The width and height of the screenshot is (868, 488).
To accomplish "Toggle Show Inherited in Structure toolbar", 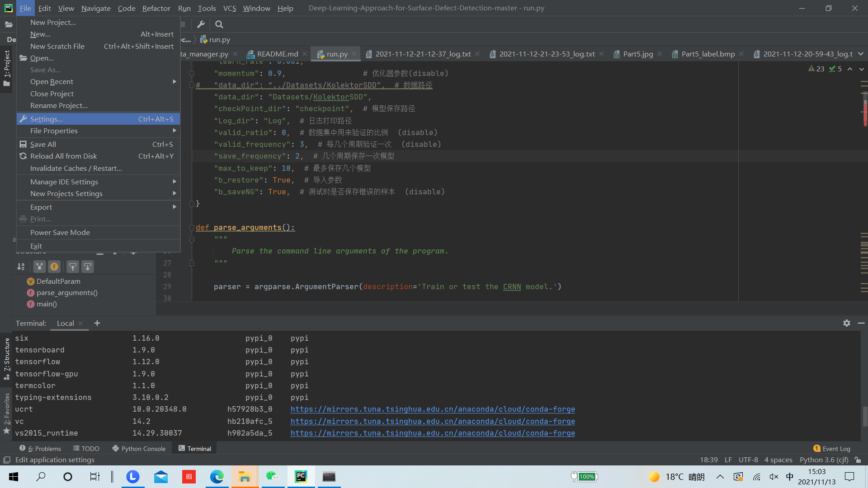I will pyautogui.click(x=40, y=267).
